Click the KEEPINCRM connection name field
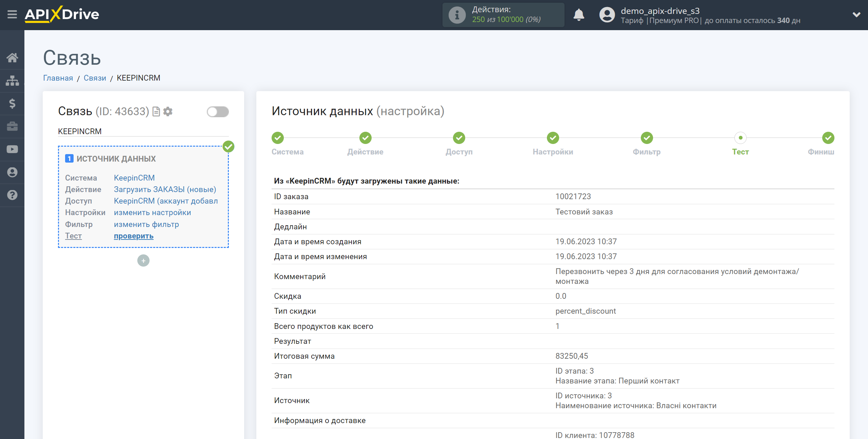Viewport: 868px width, 439px height. (x=143, y=131)
